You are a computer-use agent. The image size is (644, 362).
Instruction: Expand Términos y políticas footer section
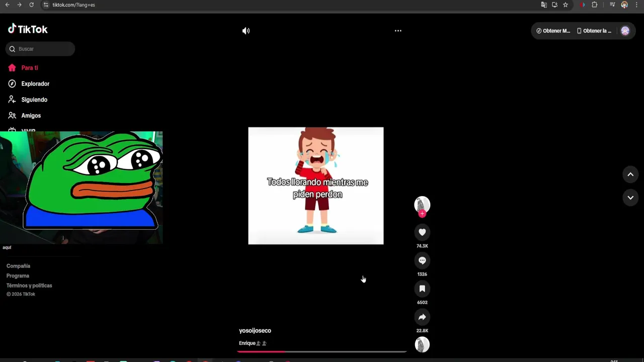coord(29,286)
